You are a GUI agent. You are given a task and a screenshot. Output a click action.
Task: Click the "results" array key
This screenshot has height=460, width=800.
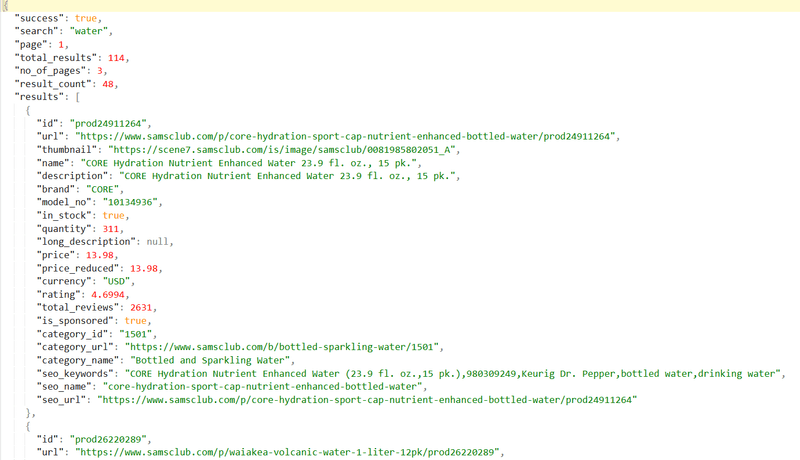(39, 97)
